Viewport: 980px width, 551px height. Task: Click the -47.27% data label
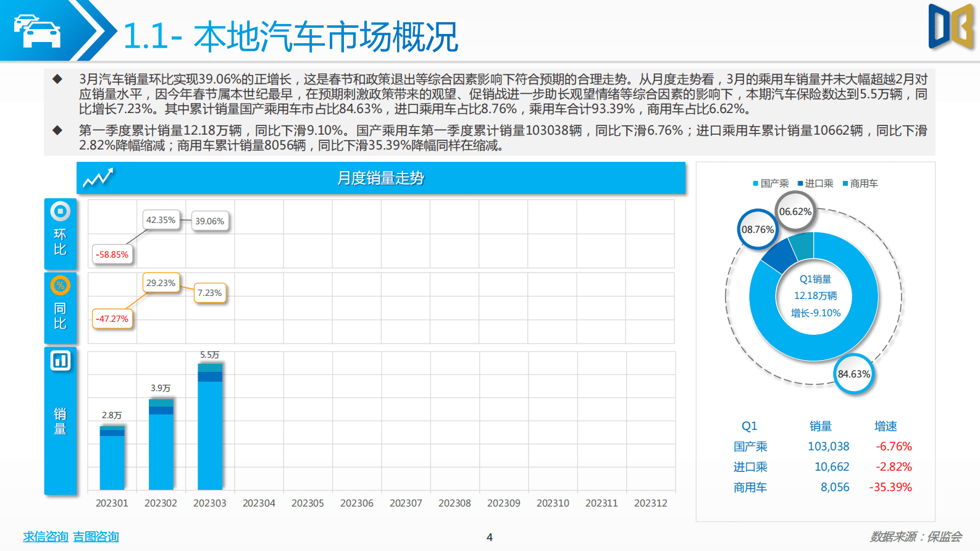click(112, 319)
